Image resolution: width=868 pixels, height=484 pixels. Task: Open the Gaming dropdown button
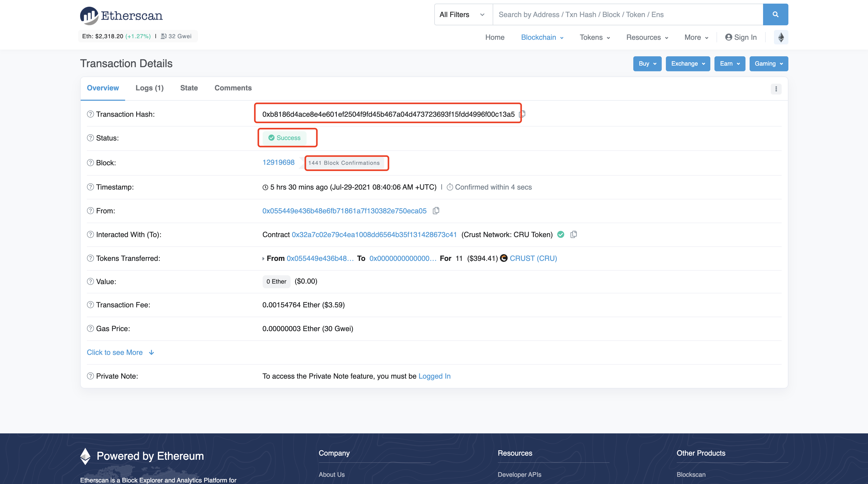768,64
